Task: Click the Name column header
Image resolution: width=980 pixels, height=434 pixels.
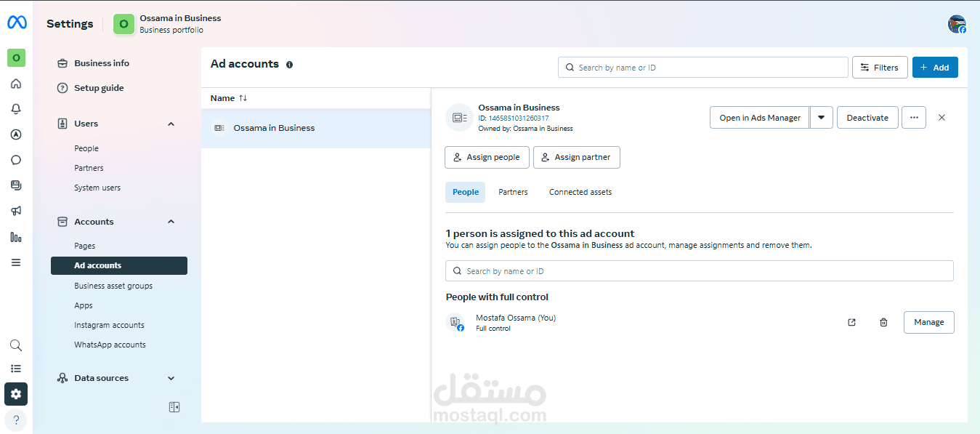Action: point(222,98)
